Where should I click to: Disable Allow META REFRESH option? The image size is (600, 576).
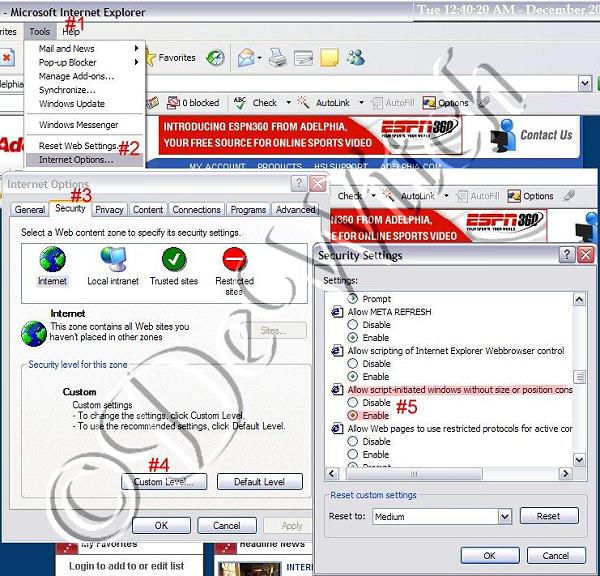(x=352, y=325)
